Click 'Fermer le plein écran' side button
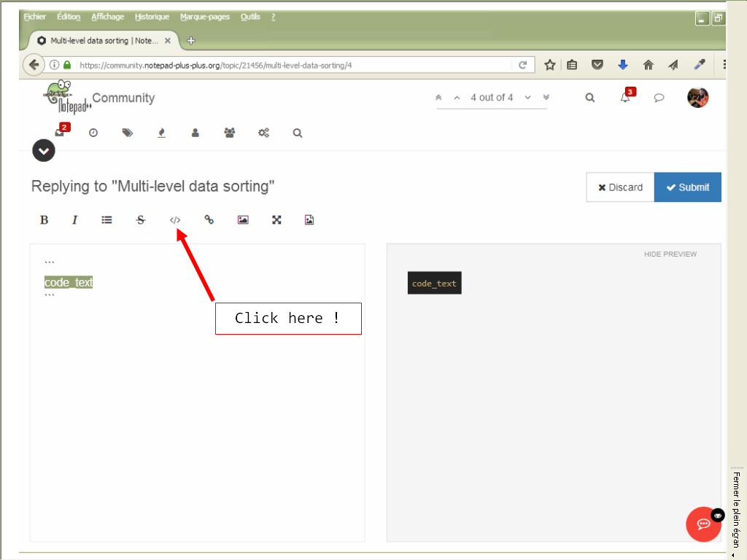 (x=737, y=510)
